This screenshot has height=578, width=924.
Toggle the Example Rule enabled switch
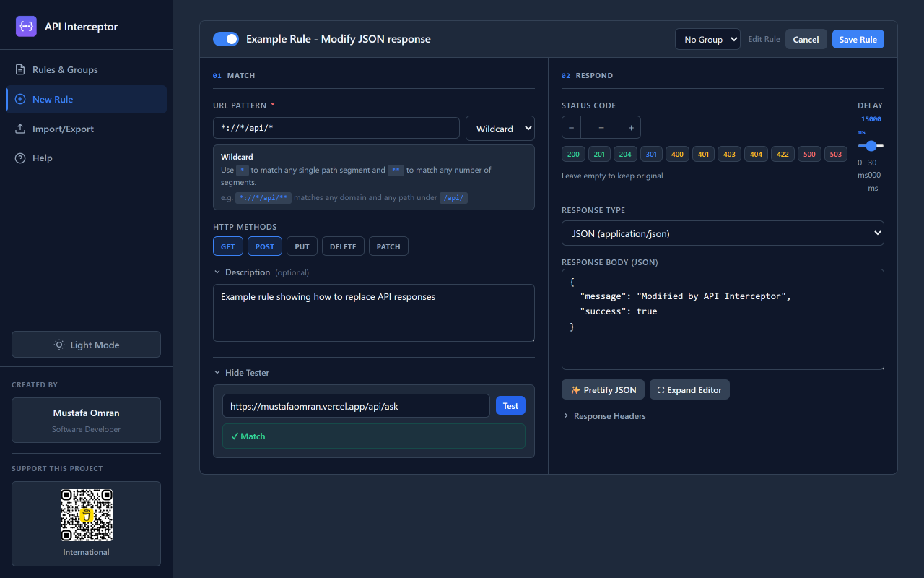click(226, 39)
